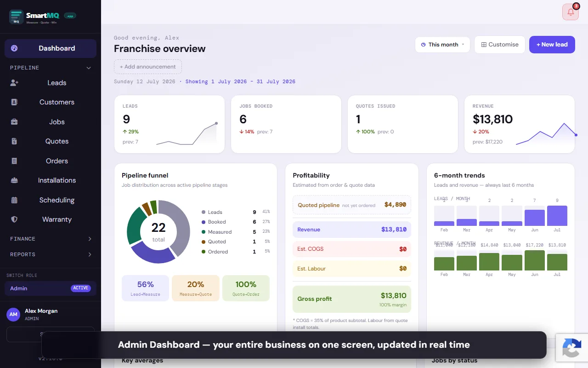This screenshot has width=588, height=368.
Task: Expand the FINANCE section
Action: (x=51, y=239)
